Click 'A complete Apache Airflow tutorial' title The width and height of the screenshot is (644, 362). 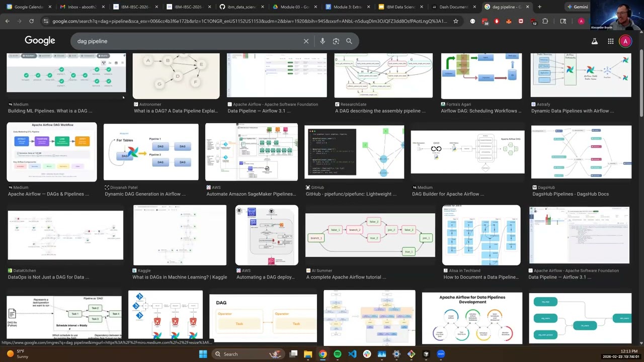[x=346, y=277]
